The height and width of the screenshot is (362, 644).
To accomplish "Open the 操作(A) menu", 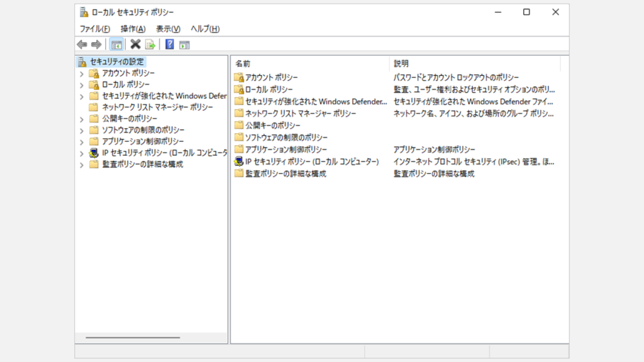I will tap(133, 29).
